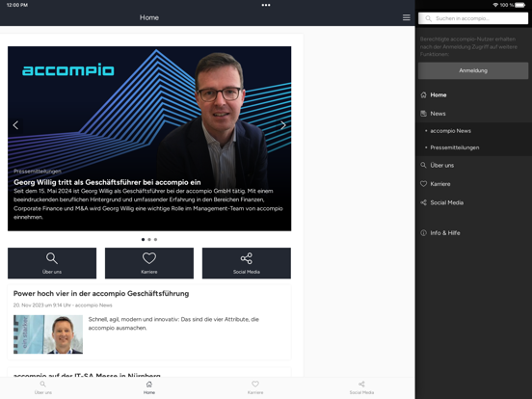Click the Über uns magnifier icon in sidebar
The height and width of the screenshot is (399, 532).
(x=423, y=165)
